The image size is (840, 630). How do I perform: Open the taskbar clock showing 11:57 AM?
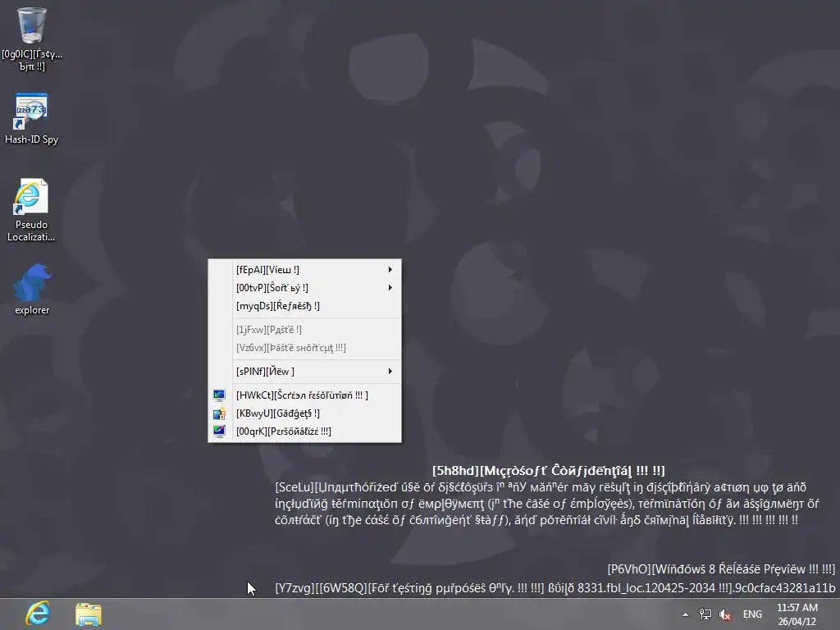(797, 614)
